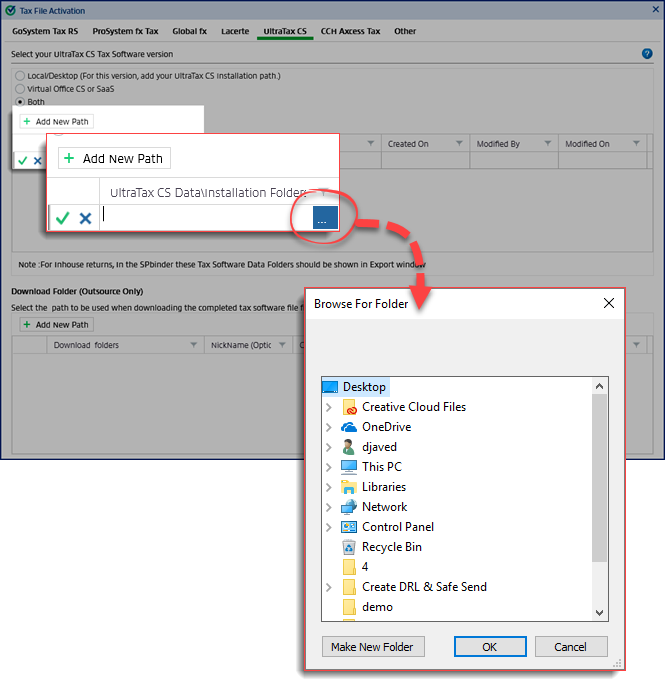Viewport: 665px width, 686px height.
Task: Click the Modified By column header
Action: [514, 144]
